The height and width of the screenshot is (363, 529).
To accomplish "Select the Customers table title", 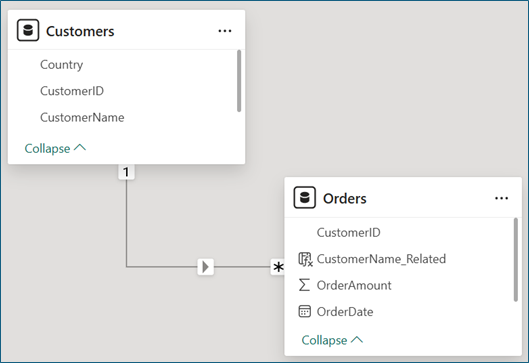I will (x=80, y=31).
